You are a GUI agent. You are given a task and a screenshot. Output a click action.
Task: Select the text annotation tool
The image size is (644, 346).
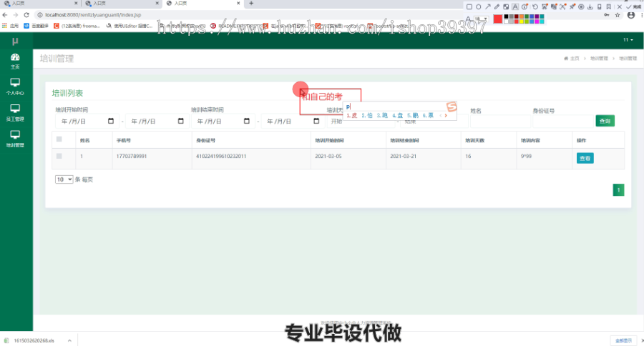[x=515, y=6]
